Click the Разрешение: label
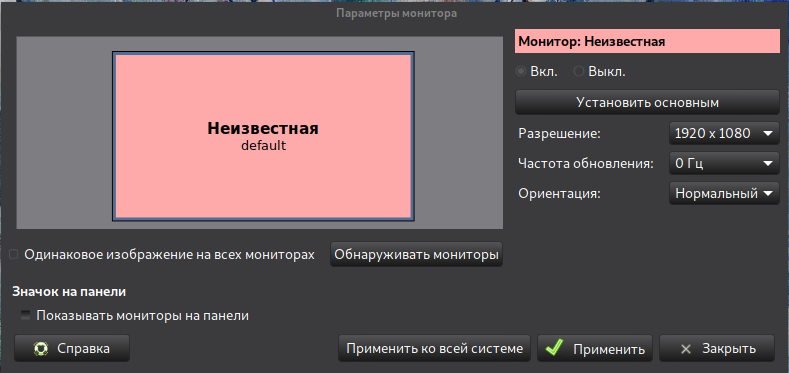The width and height of the screenshot is (789, 373). tap(559, 134)
